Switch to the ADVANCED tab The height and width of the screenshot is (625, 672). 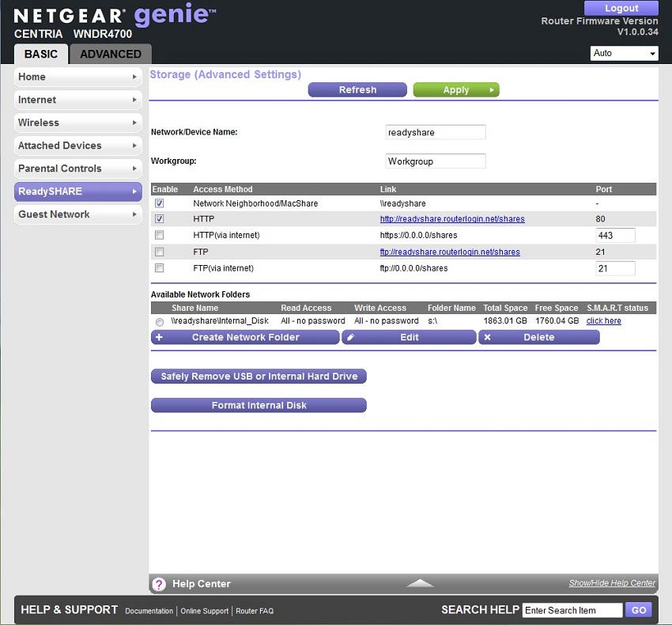click(x=111, y=54)
